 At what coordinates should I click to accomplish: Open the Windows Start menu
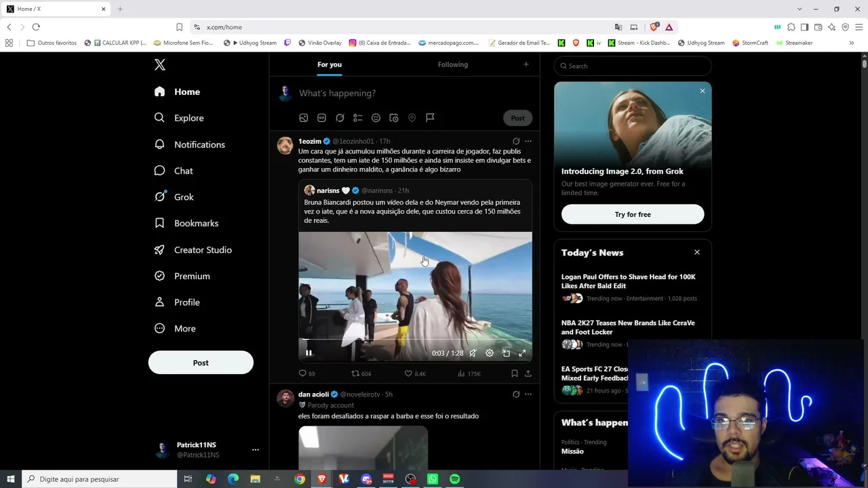(11, 479)
